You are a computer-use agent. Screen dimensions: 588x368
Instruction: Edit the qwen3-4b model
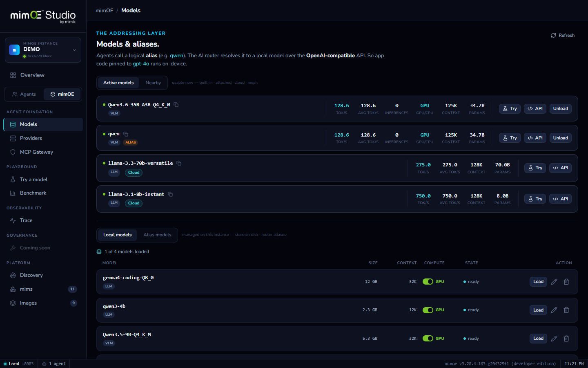coord(554,310)
